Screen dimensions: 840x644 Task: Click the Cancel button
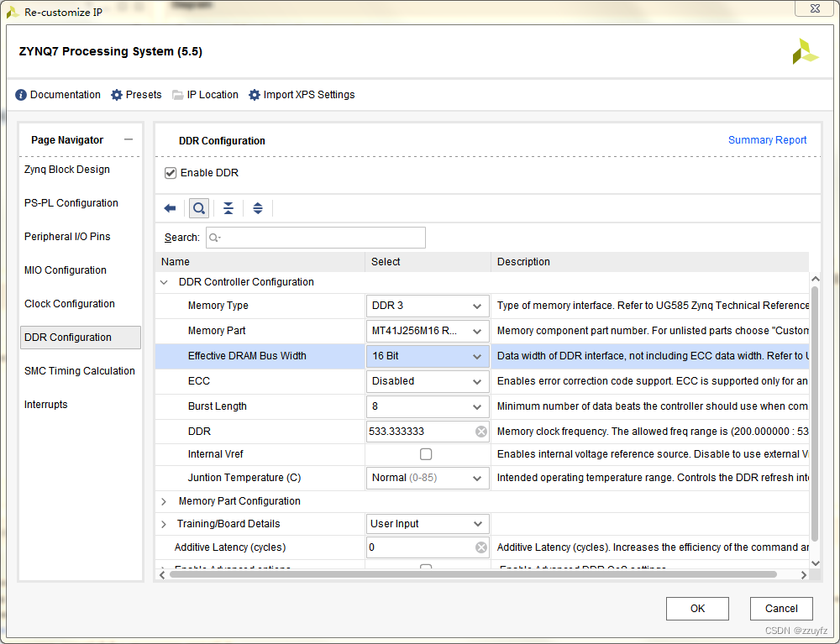click(781, 609)
